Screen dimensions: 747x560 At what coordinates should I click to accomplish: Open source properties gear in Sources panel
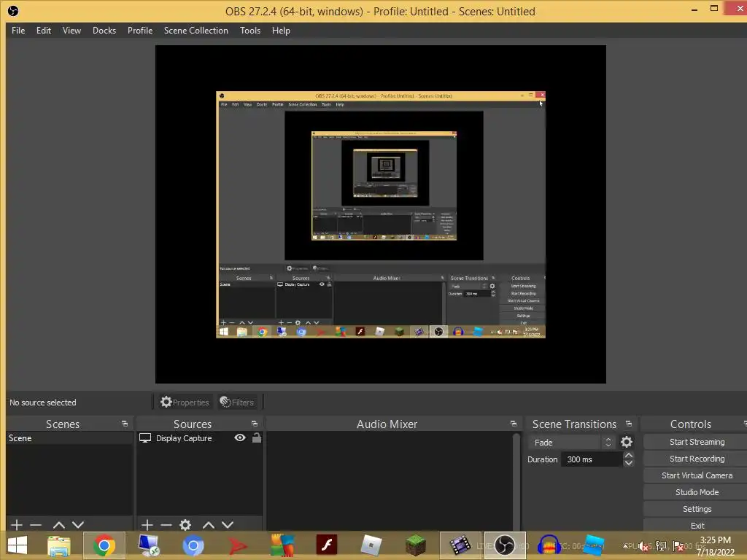tap(185, 525)
